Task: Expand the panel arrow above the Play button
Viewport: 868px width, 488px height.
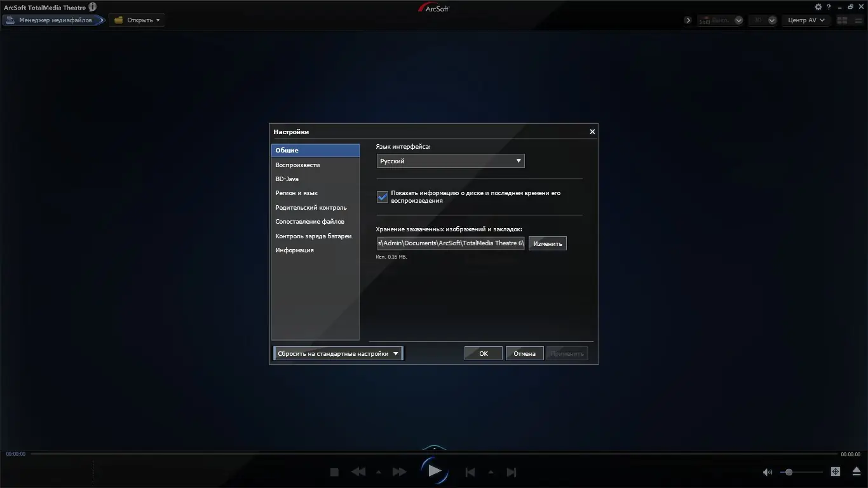Action: 435,449
